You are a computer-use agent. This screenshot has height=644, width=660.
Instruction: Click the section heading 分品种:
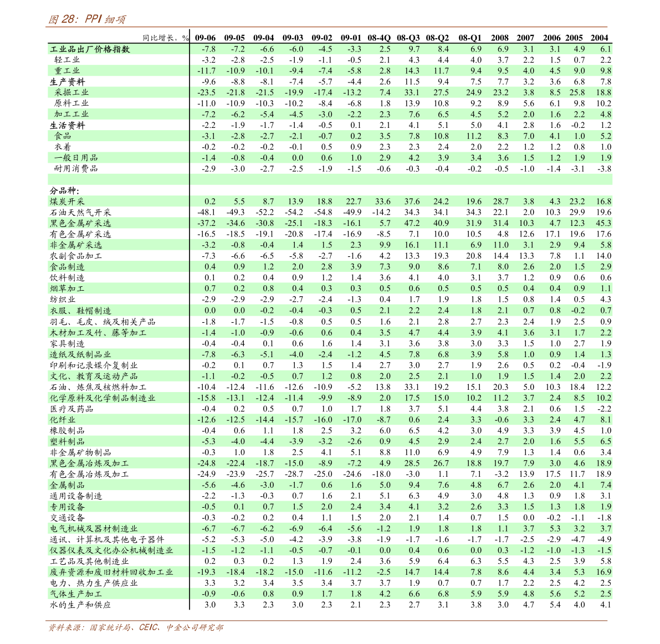tap(64, 191)
